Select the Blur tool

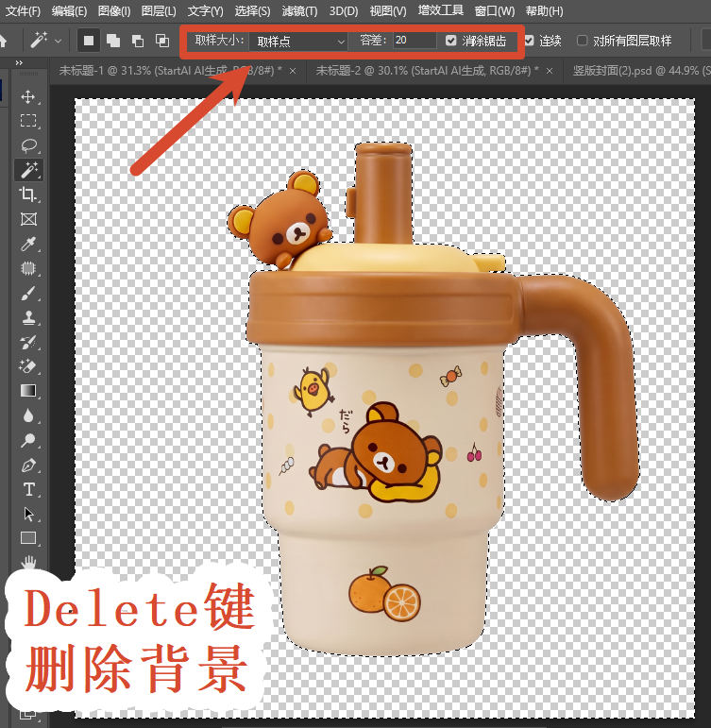click(x=28, y=415)
